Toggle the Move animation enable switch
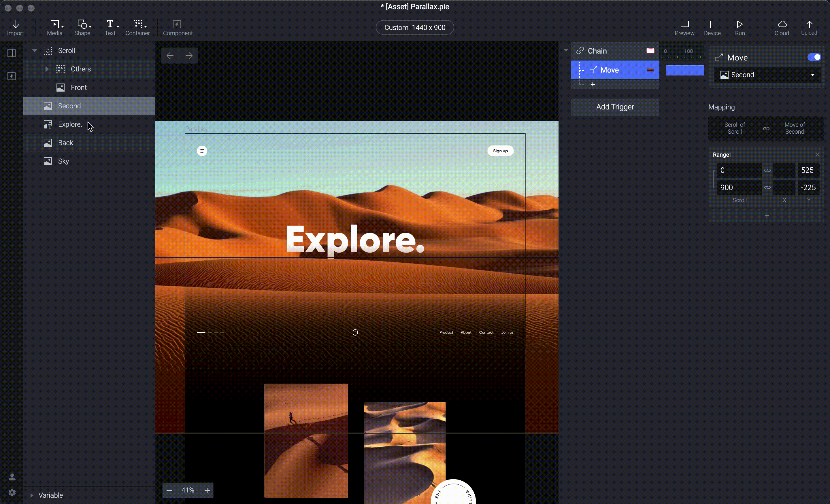This screenshot has width=830, height=504. [813, 57]
